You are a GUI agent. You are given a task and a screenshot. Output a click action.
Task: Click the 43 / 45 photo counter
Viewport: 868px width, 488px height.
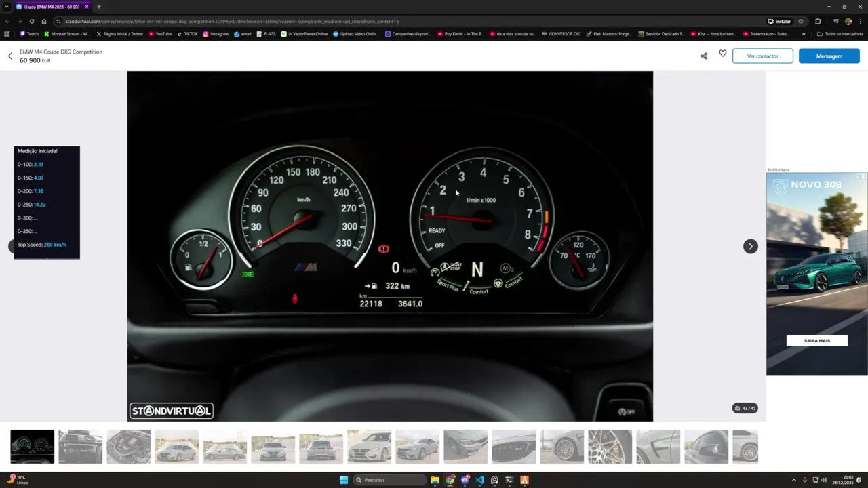[x=745, y=408]
